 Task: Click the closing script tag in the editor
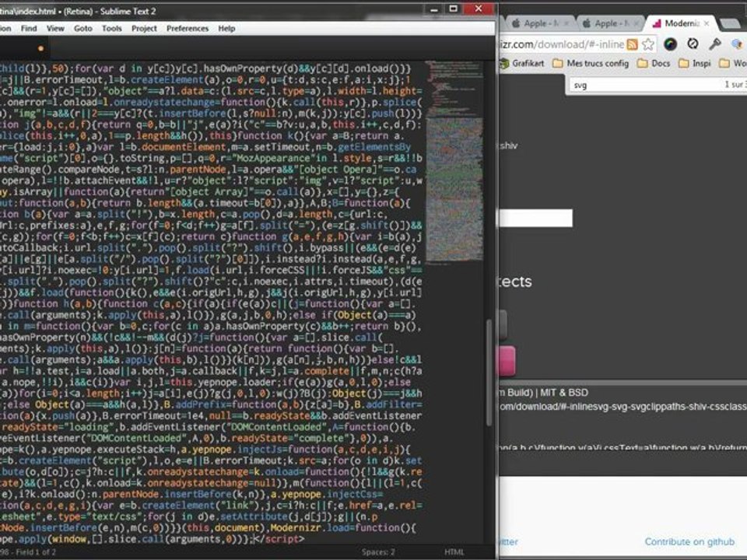point(281,539)
